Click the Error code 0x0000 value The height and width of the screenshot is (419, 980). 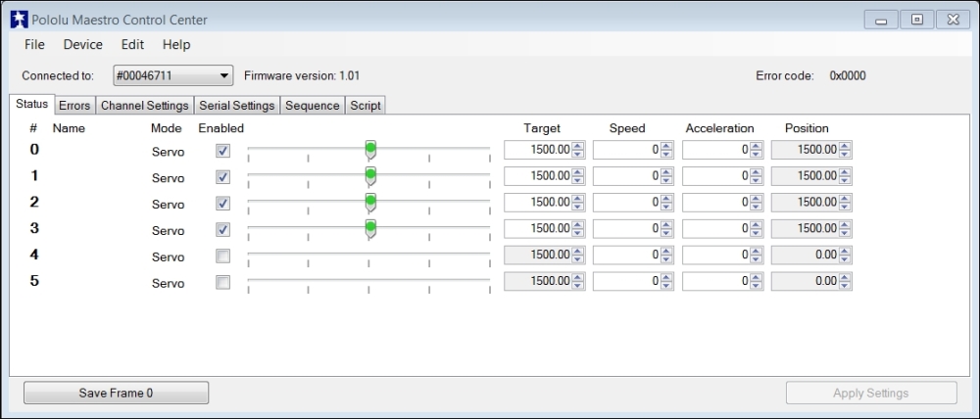[848, 75]
